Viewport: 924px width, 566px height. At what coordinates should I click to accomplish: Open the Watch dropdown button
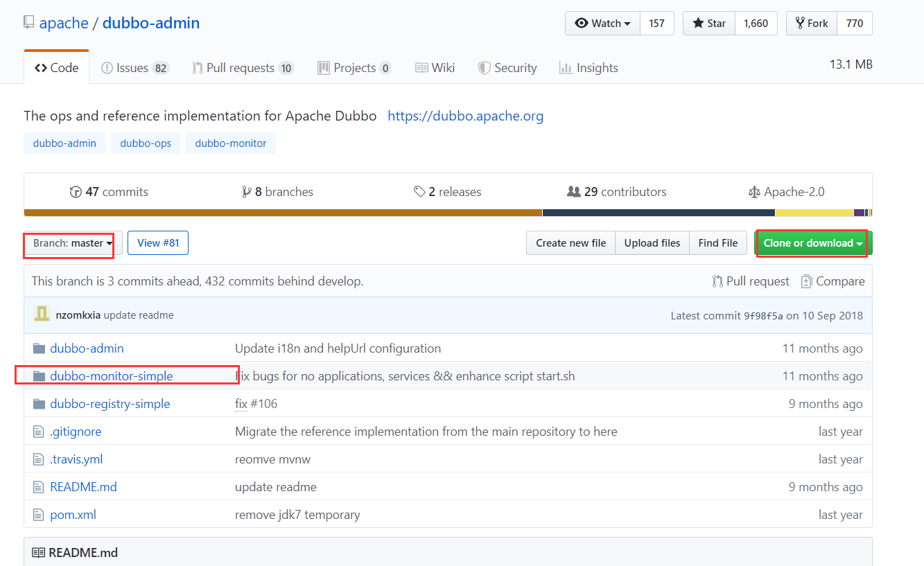click(602, 23)
